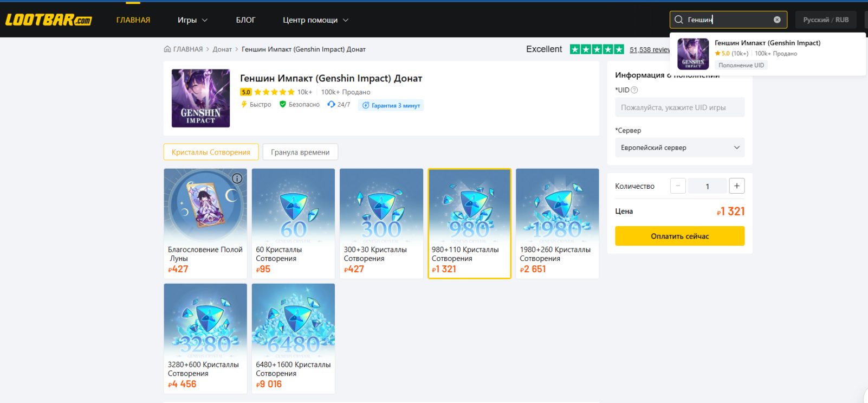Viewport: 868px width, 403px height.
Task: Expand the Центр помощи menu
Action: click(315, 20)
